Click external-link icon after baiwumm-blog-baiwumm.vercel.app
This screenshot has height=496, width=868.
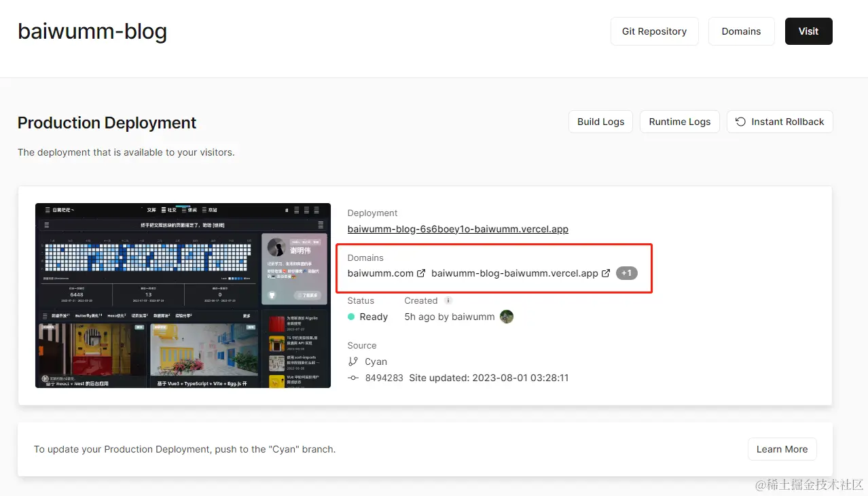pyautogui.click(x=606, y=273)
